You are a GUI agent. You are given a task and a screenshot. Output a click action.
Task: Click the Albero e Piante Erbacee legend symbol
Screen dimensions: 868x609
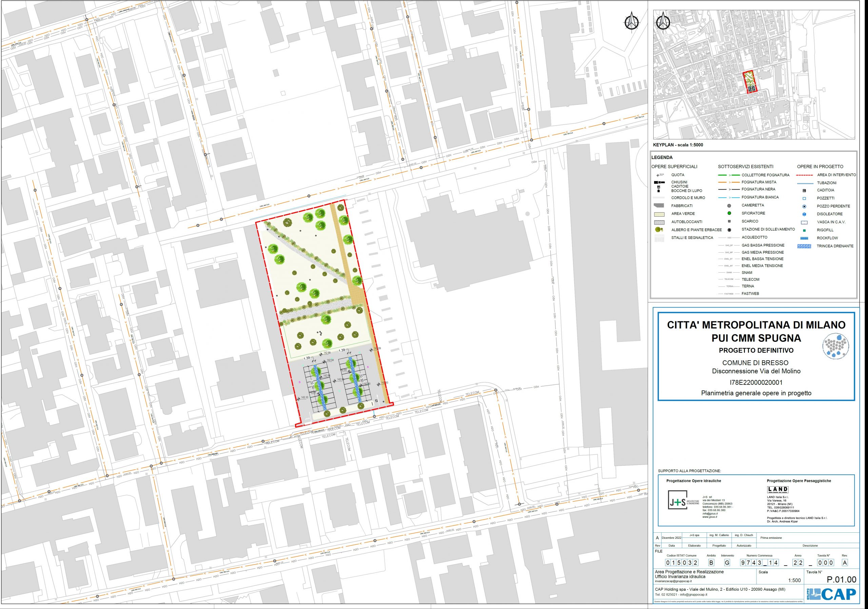click(x=659, y=230)
